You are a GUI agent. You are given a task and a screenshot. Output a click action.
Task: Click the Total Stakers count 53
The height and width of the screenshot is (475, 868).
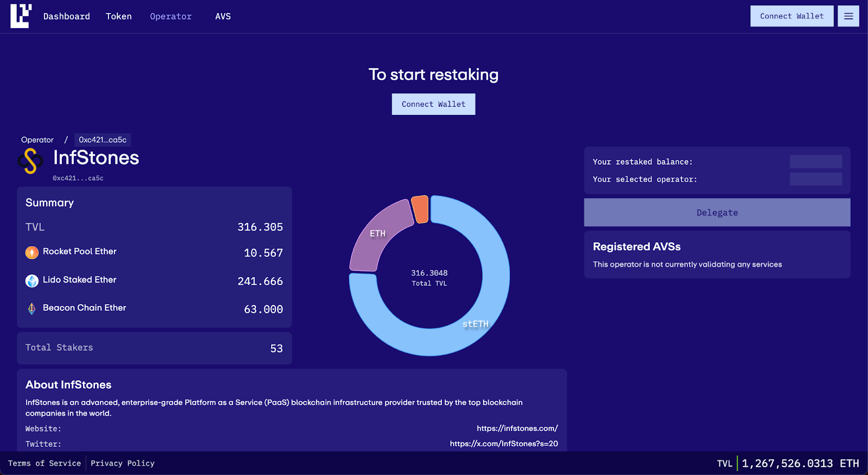277,349
